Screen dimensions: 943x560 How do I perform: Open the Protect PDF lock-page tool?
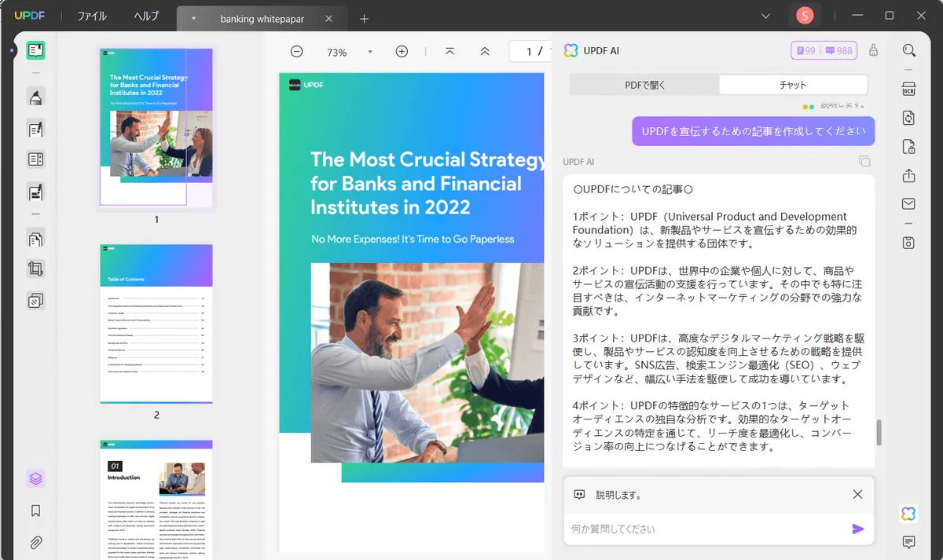908,146
